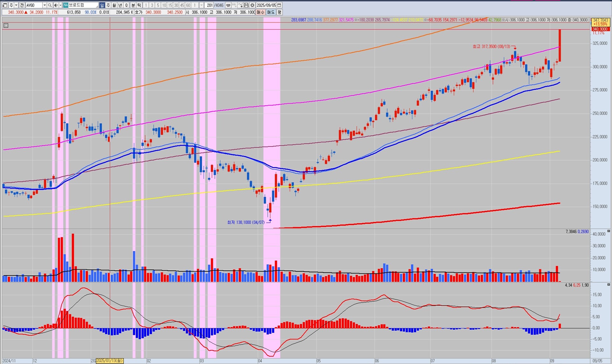Expand the minute interval dropdown arrow
The image size is (612, 364).
point(201,5)
